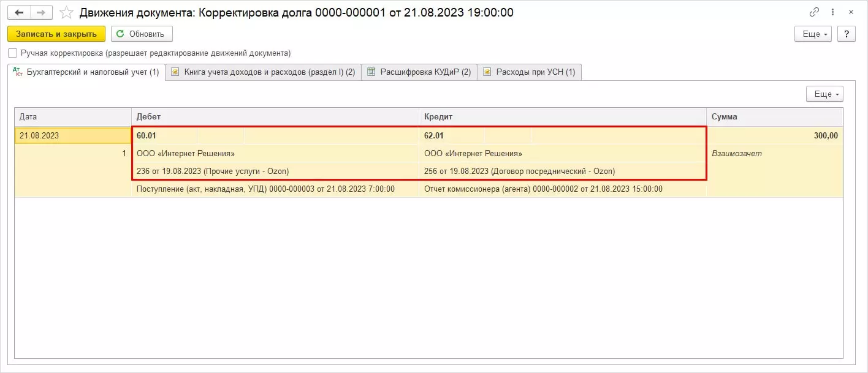Click Поступление (акт, накладная, УПД) 0000-000003 cell
Viewport: 868px width, 373px height.
pyautogui.click(x=275, y=189)
